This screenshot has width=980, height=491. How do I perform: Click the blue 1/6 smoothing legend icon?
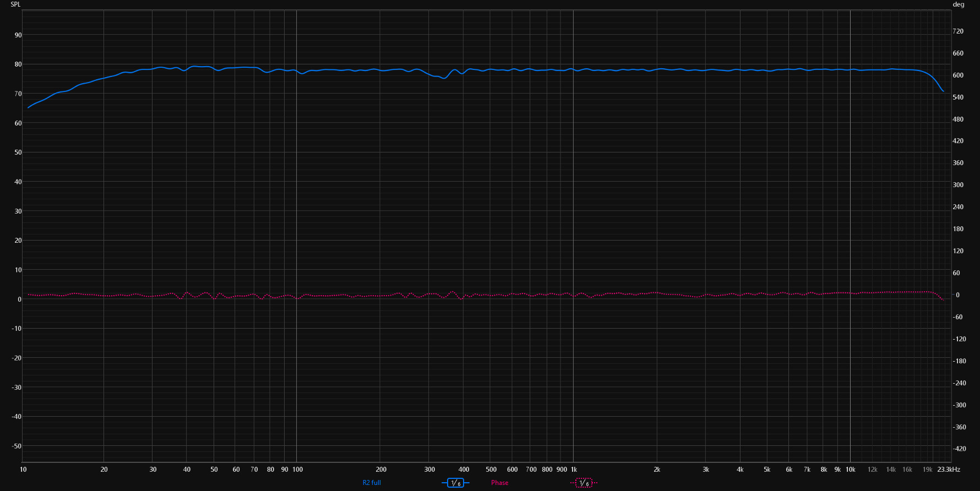[x=455, y=483]
